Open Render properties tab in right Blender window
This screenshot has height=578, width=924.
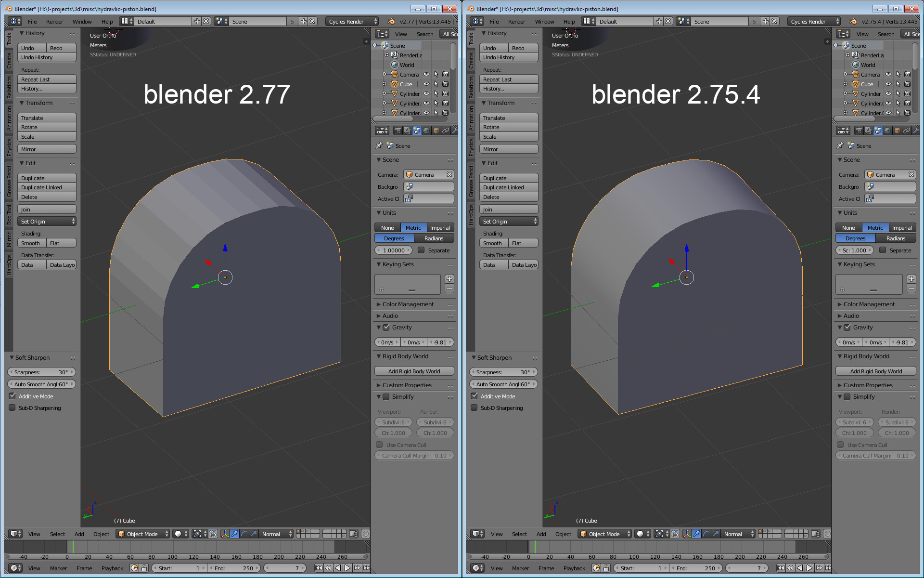point(859,131)
